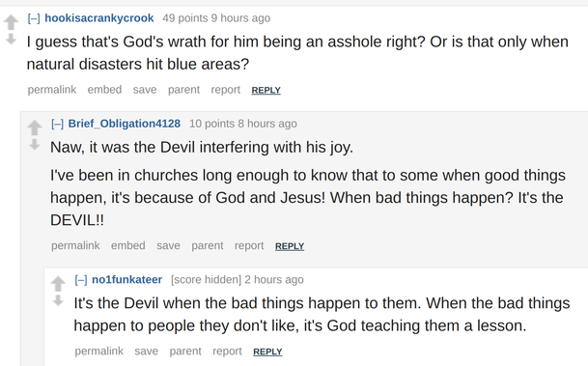
Task: Upvote no1funkateer's comment
Action: pos(58,284)
